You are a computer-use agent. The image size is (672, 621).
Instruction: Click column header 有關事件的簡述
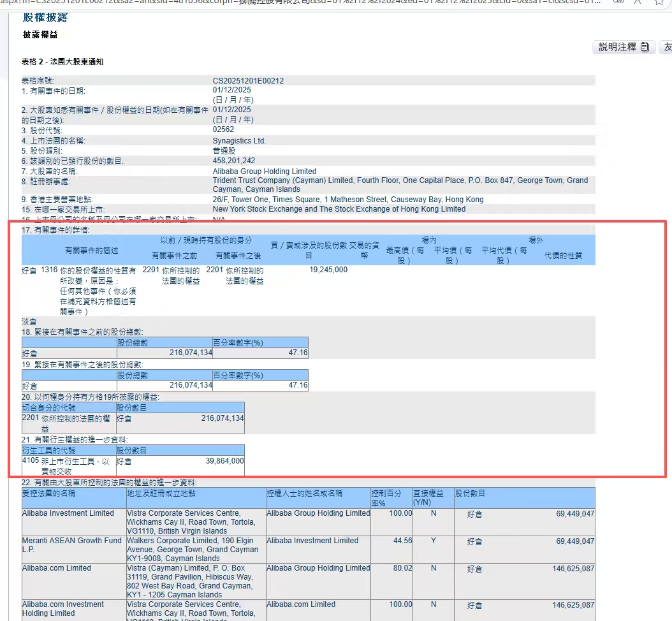click(91, 251)
